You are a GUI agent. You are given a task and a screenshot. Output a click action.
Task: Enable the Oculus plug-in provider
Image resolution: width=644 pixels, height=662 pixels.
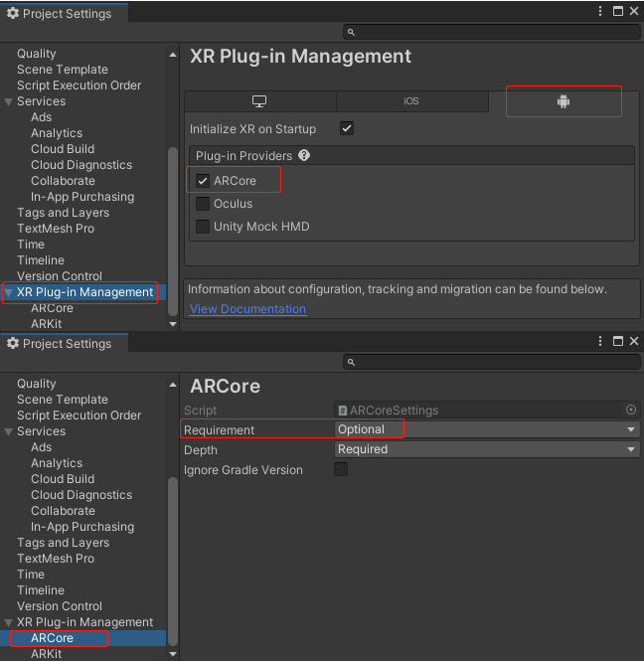203,204
